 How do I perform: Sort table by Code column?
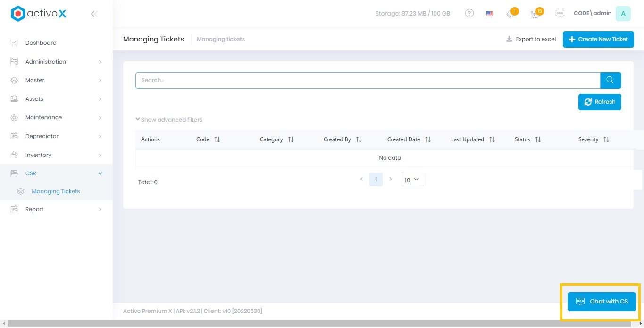tap(217, 139)
